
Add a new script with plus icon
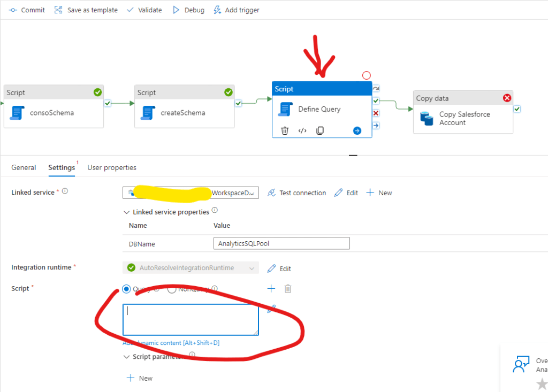point(271,289)
